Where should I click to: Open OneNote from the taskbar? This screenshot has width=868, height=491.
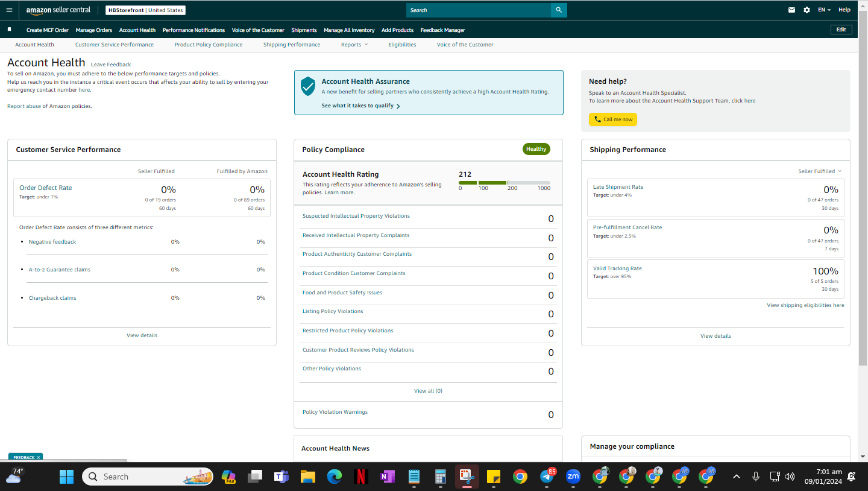(388, 477)
